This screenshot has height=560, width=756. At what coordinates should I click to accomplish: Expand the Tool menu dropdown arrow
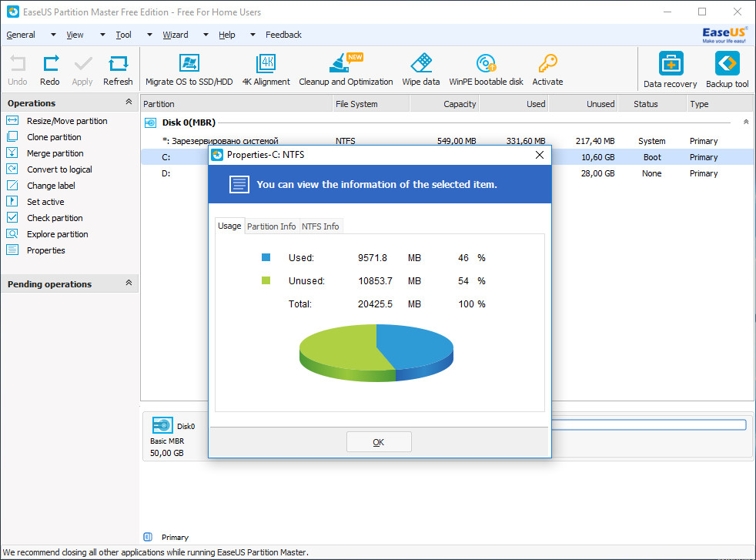click(x=149, y=35)
